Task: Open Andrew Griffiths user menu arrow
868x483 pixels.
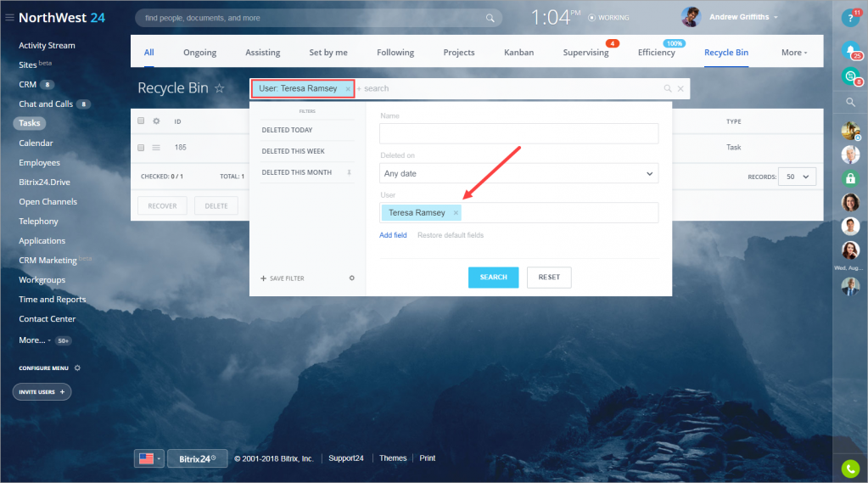Action: [776, 17]
